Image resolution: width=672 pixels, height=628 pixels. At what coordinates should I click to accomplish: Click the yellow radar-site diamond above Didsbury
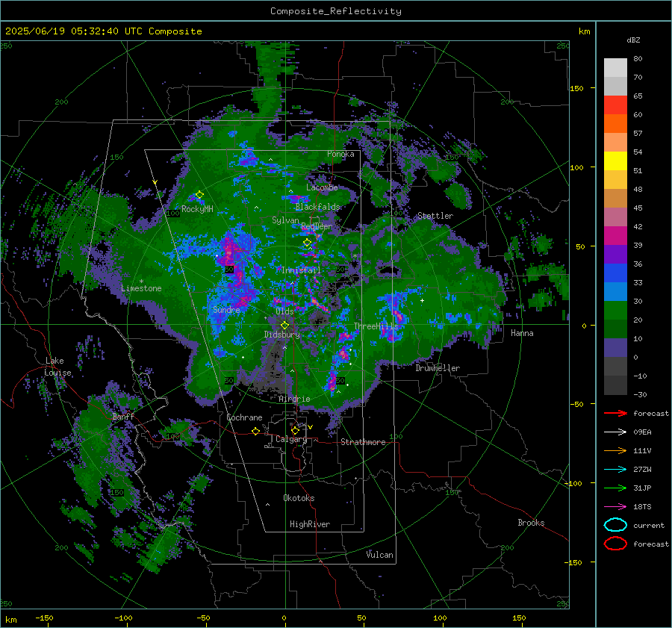coord(284,326)
